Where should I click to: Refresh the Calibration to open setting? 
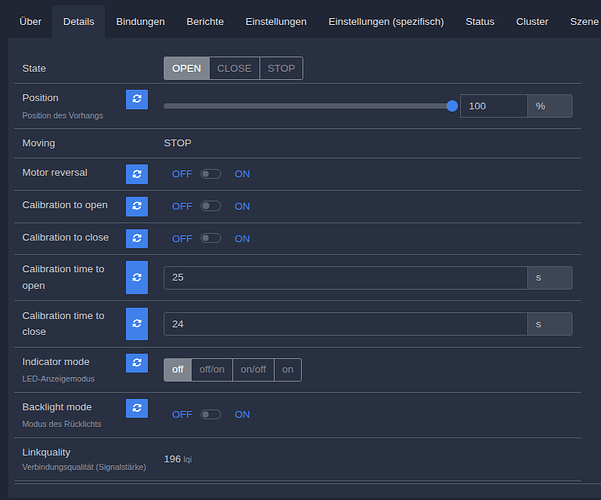point(137,206)
